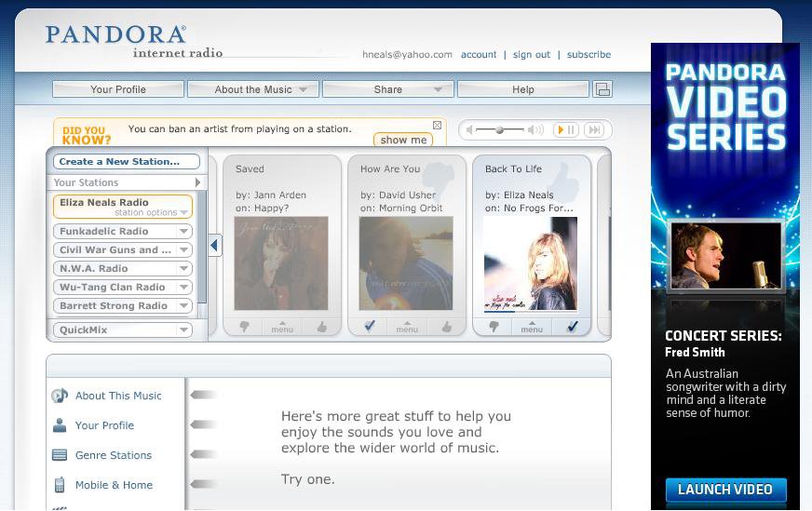Open QuickMix dropdown arrow

point(183,329)
